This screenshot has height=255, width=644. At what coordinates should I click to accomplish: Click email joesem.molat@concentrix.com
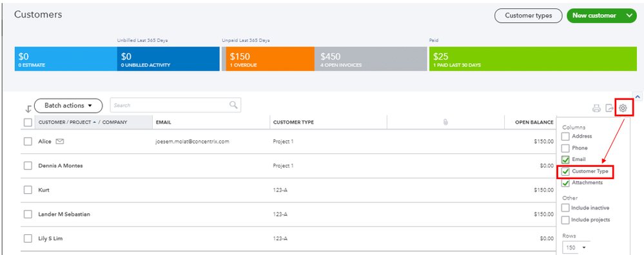[x=192, y=142]
